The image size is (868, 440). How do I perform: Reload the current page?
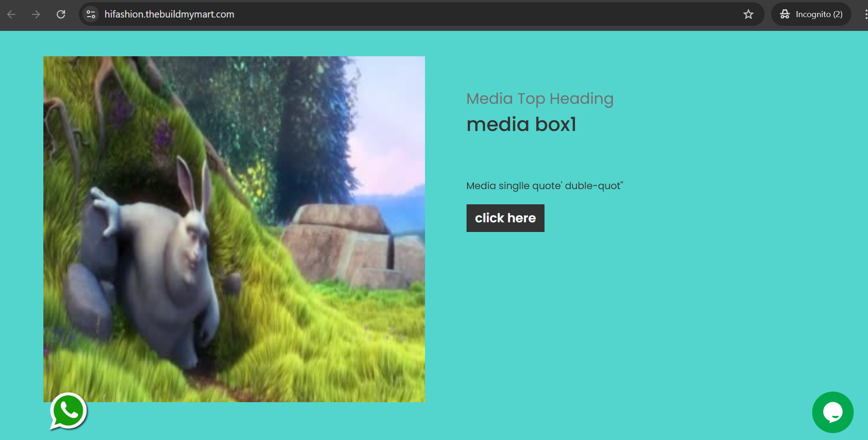point(61,14)
